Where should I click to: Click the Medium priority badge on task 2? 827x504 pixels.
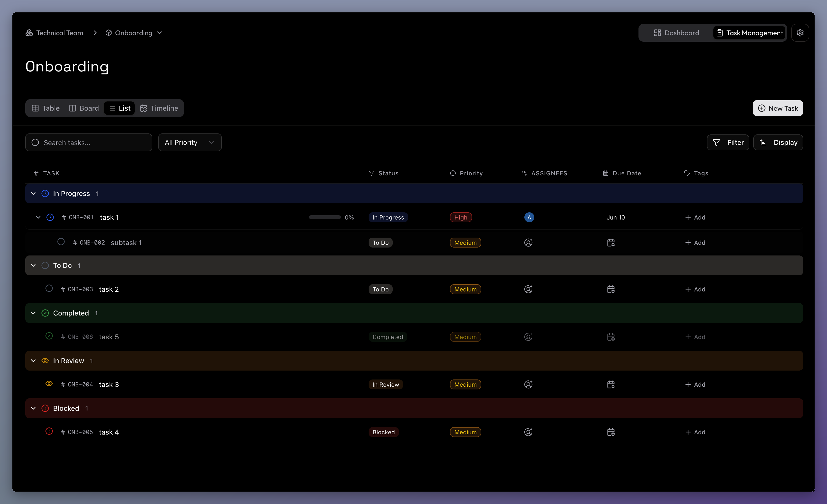[x=465, y=289]
